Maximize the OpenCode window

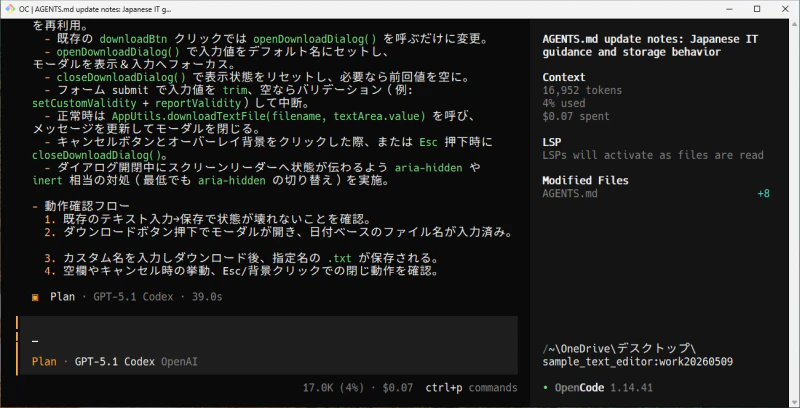tap(757, 9)
